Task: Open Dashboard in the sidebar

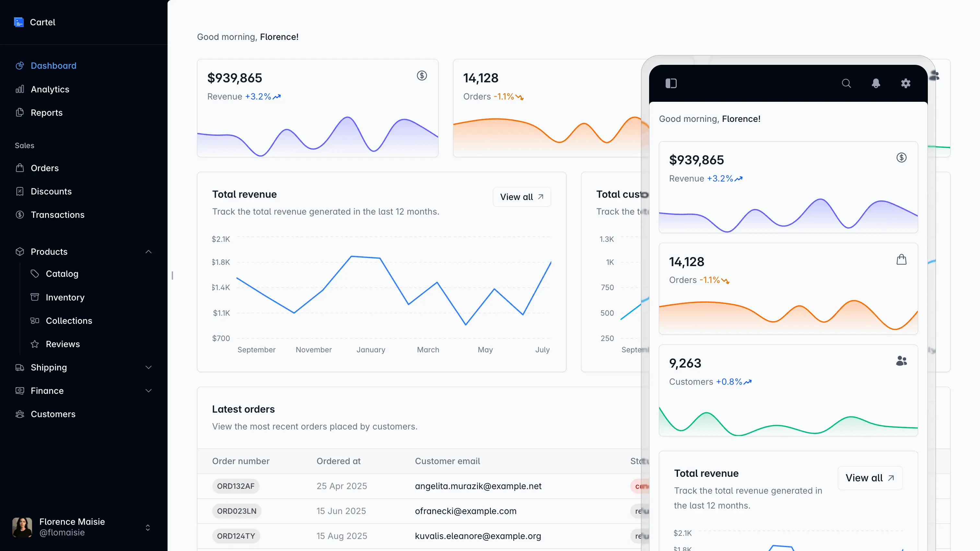Action: 53,65
